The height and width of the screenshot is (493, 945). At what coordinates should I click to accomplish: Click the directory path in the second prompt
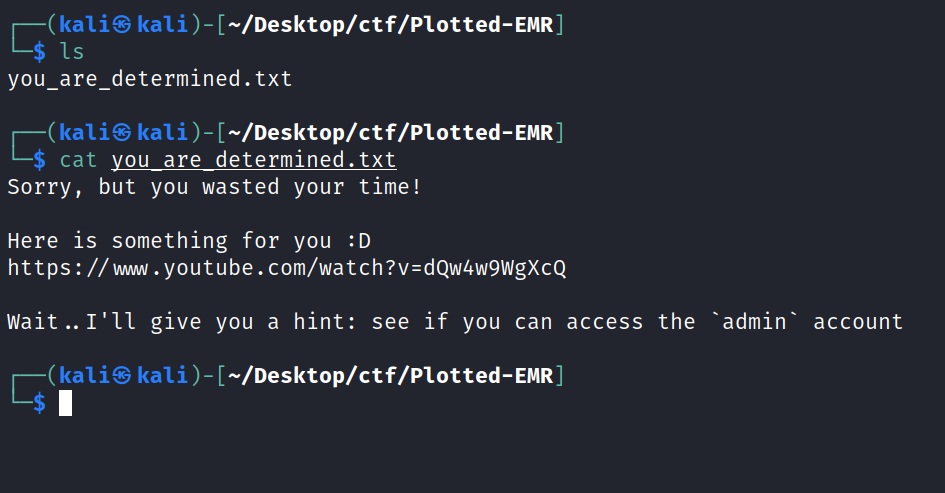tap(391, 132)
